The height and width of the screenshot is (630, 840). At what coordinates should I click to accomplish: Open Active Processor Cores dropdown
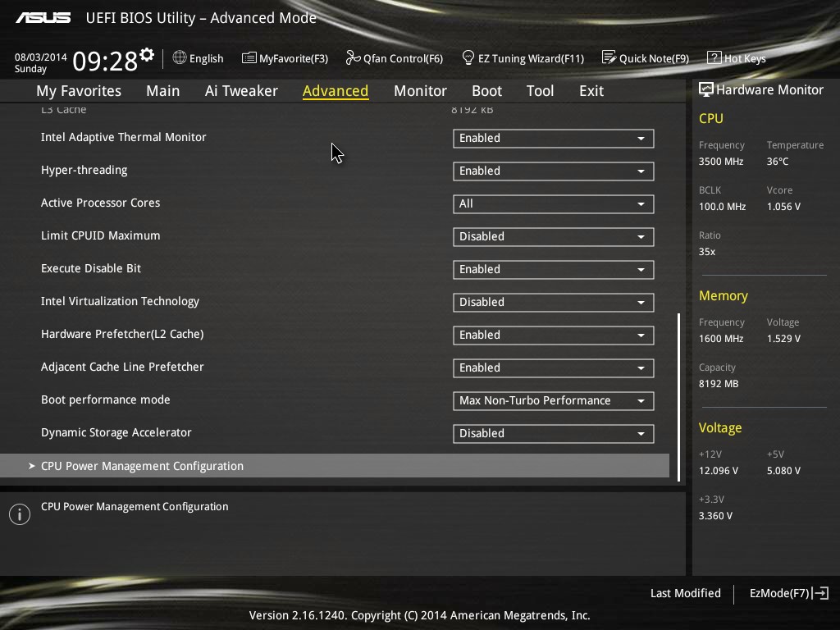554,203
